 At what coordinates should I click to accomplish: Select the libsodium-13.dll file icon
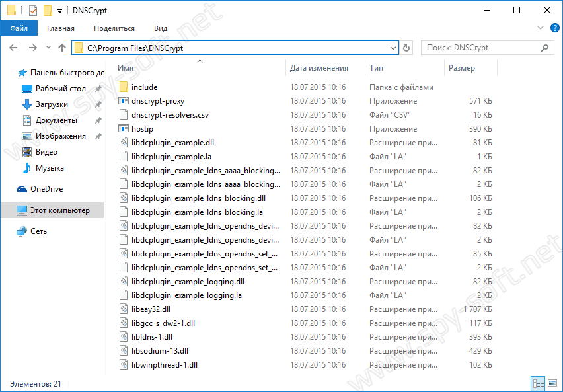click(124, 351)
